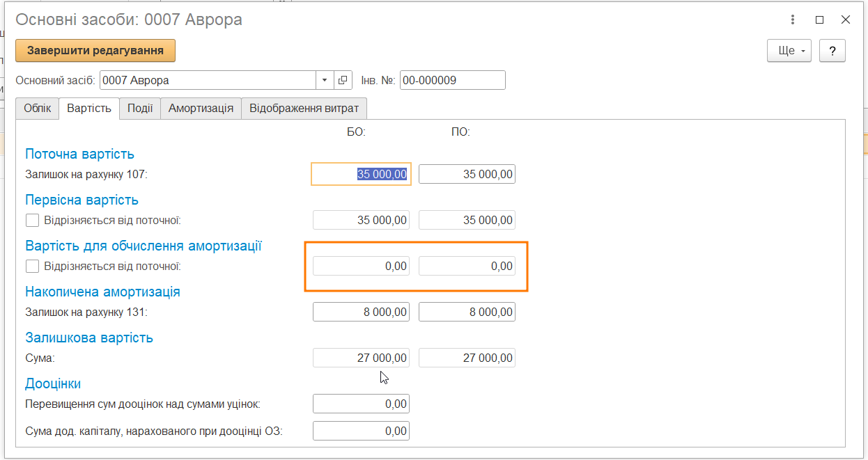Click the Залишкова вартість heading
868x460 pixels.
coord(89,338)
